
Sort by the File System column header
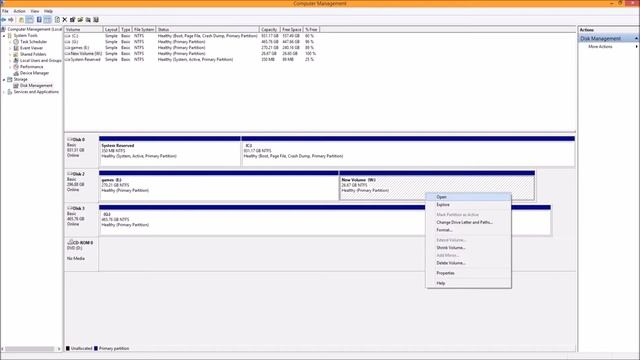(x=144, y=29)
